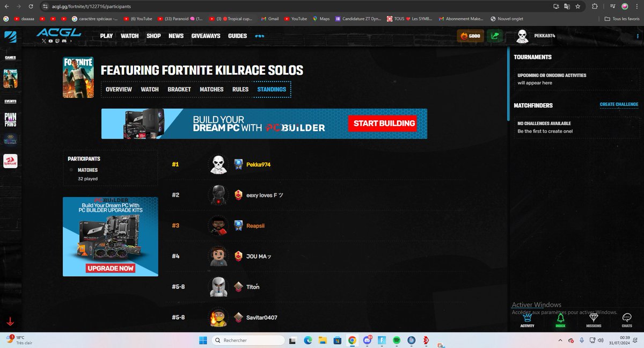The width and height of the screenshot is (644, 348).
Task: Bookmark this page with the star icon
Action: pyautogui.click(x=577, y=6)
